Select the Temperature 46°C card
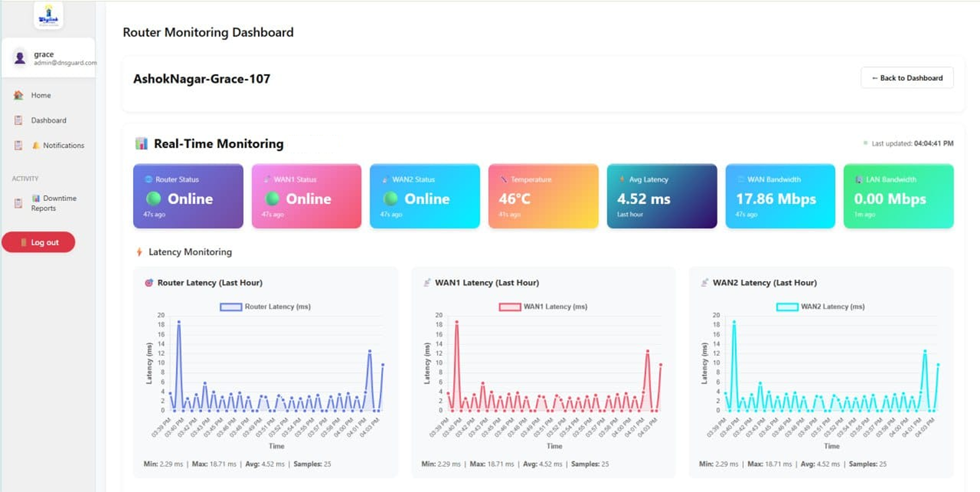 [543, 196]
